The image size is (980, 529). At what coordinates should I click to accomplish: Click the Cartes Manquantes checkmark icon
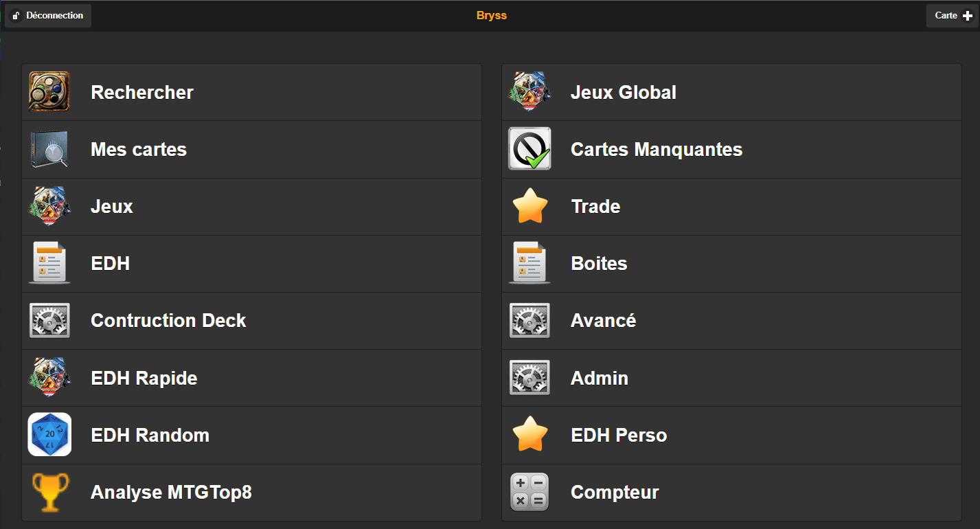click(x=529, y=149)
